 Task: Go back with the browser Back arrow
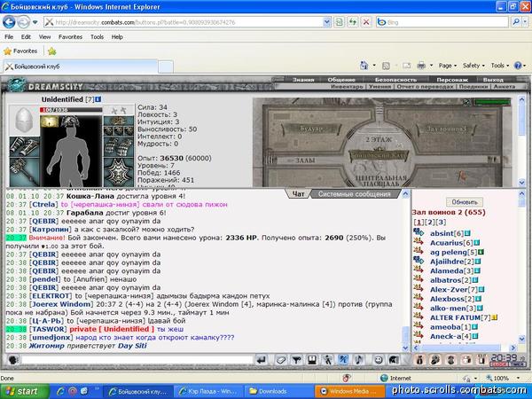pyautogui.click(x=9, y=22)
